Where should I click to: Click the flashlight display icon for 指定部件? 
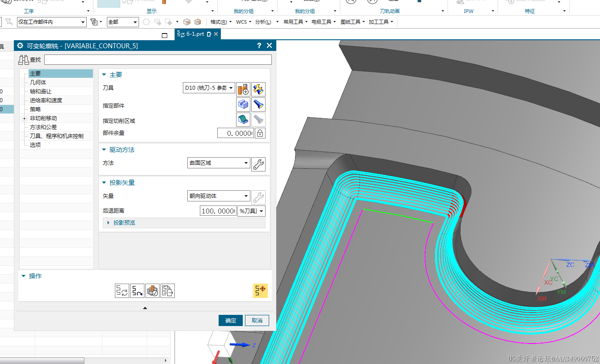pos(258,105)
